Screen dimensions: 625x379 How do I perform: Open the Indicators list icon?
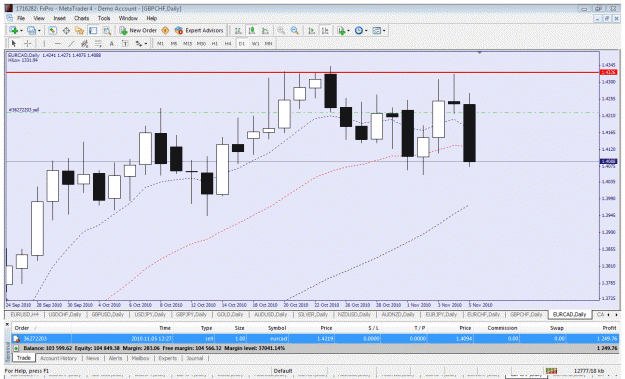[x=341, y=31]
